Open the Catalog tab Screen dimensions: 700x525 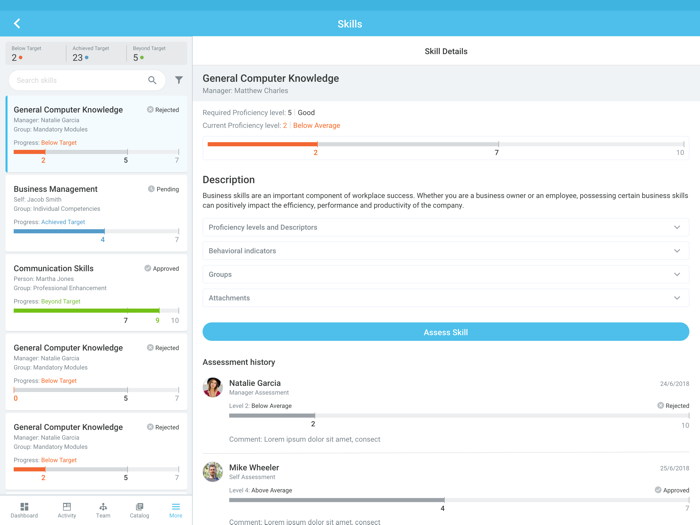click(139, 510)
